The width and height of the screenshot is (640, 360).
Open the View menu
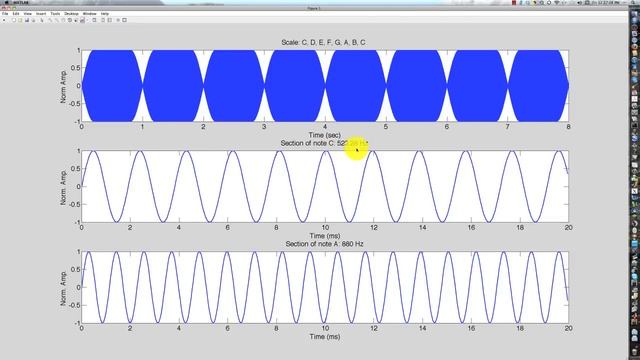click(27, 13)
